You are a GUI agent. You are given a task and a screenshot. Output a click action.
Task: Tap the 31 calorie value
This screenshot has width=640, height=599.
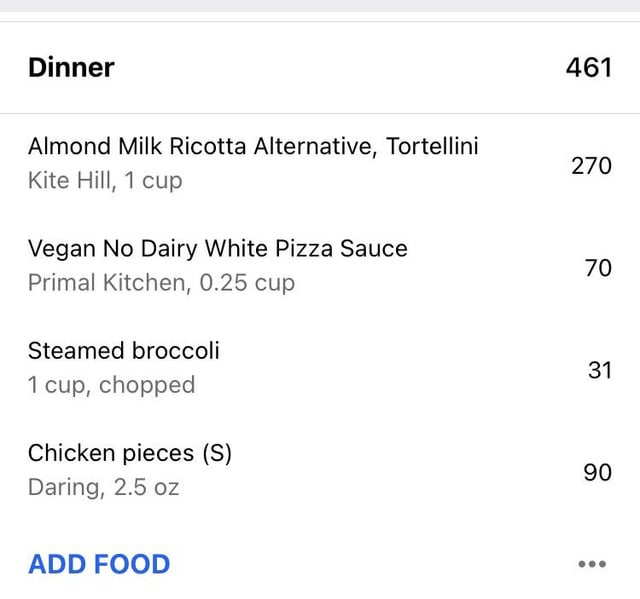point(599,370)
